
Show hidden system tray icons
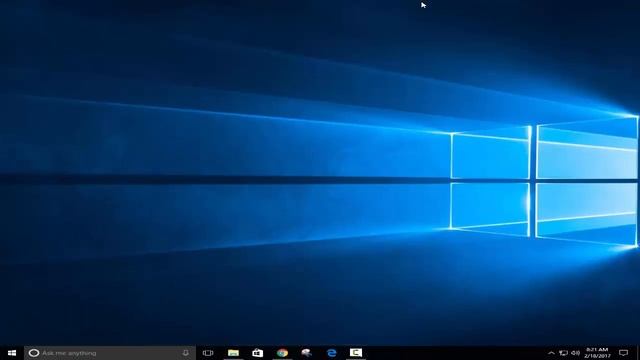pyautogui.click(x=551, y=353)
